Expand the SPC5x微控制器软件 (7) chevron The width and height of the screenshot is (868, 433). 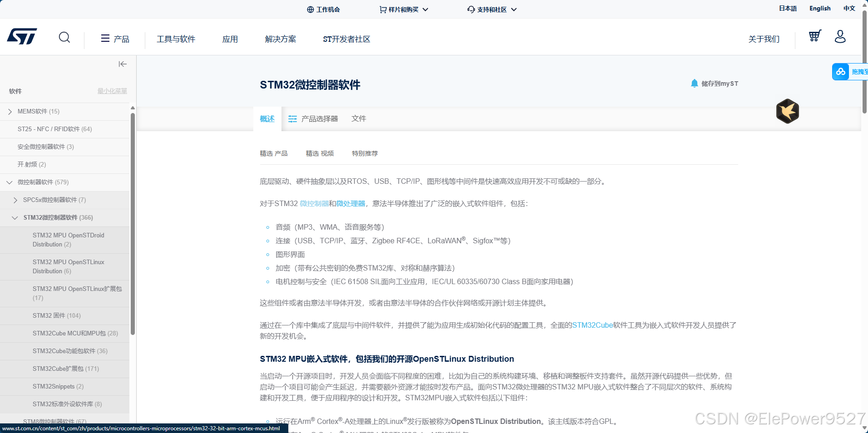[x=15, y=200]
